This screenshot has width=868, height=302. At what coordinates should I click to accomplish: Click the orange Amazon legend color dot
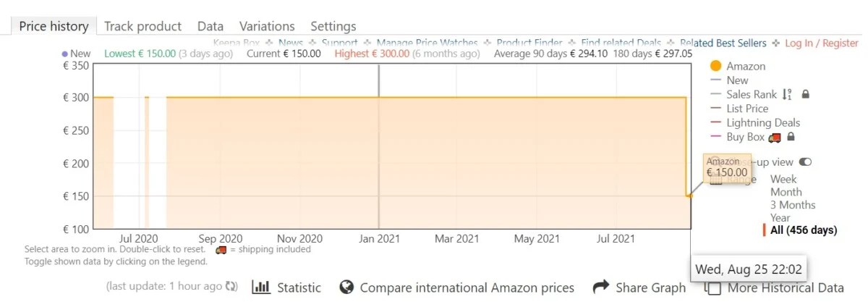(x=716, y=66)
